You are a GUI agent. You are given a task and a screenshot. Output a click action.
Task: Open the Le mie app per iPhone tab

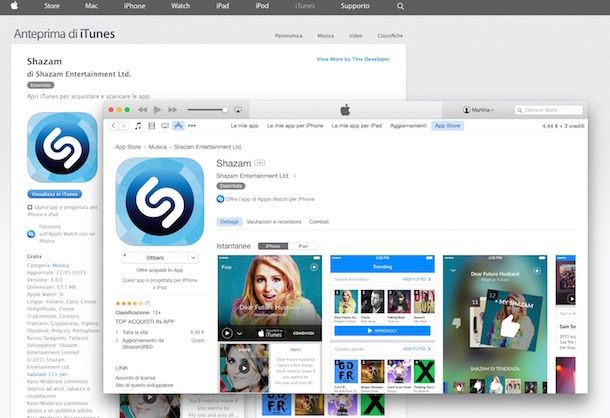click(295, 126)
